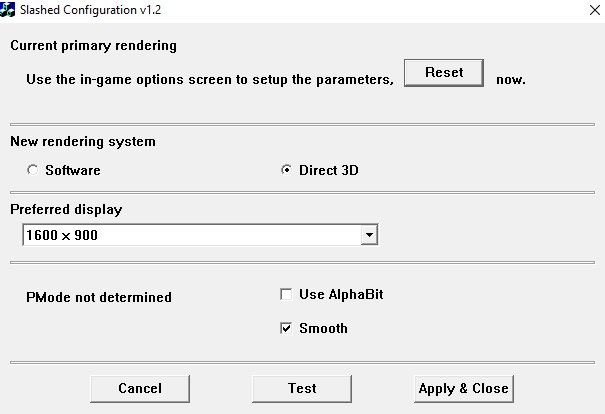Click the Smooth checkbox label text
The image size is (605, 414).
(323, 328)
